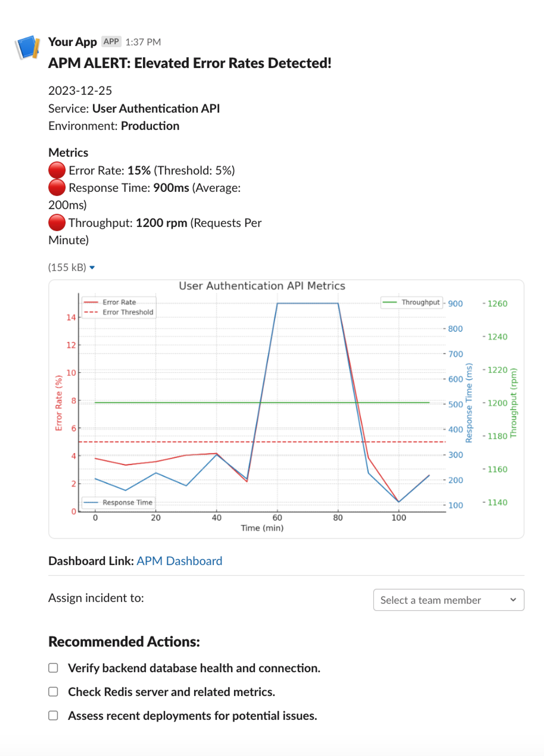Click the red circle beside Error Rate
This screenshot has height=756, width=544.
point(57,170)
